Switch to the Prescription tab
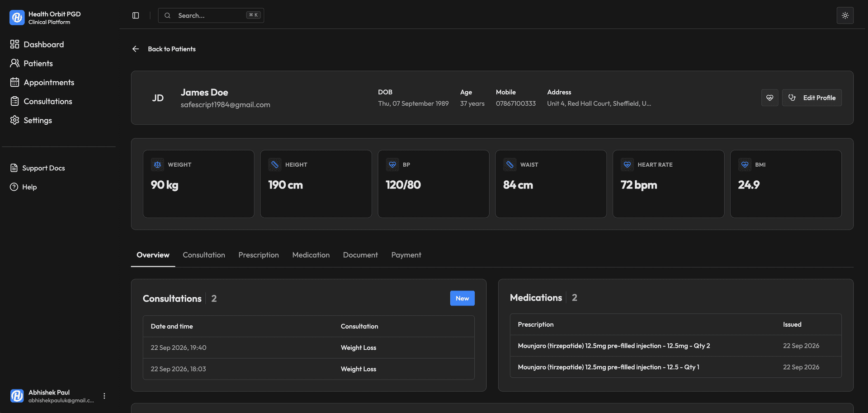 (x=259, y=255)
